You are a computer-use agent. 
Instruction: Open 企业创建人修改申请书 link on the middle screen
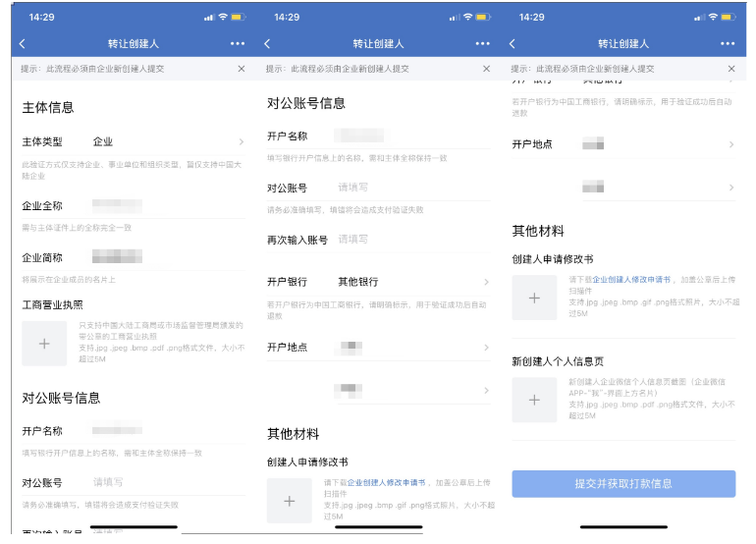[x=386, y=483]
